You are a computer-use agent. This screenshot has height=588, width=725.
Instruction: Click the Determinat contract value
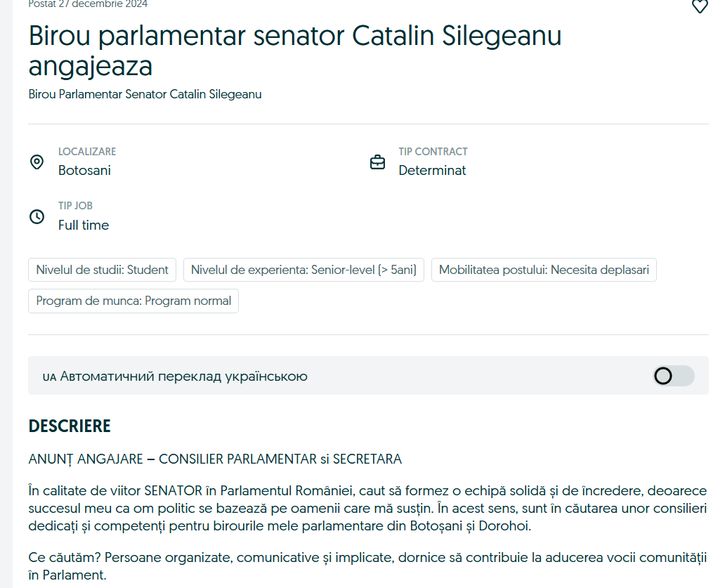[x=432, y=171]
